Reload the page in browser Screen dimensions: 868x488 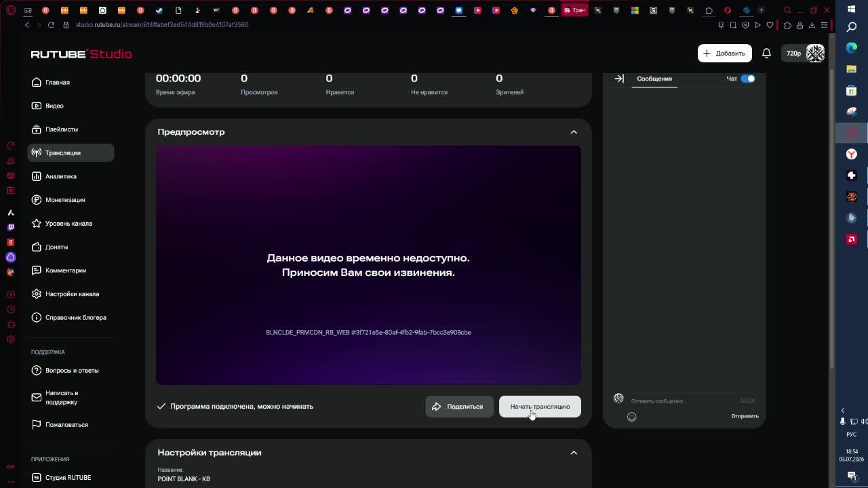click(x=51, y=24)
